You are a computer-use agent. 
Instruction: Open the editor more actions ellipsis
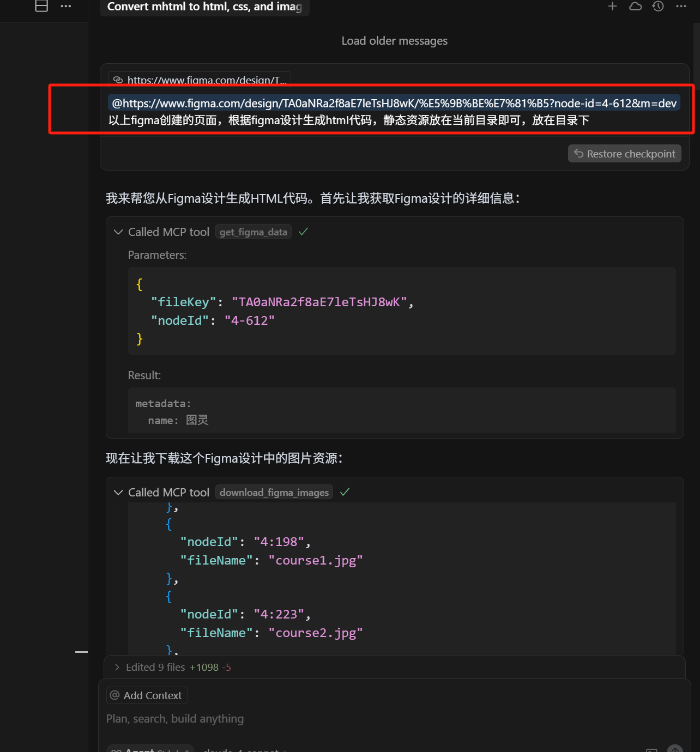point(66,6)
